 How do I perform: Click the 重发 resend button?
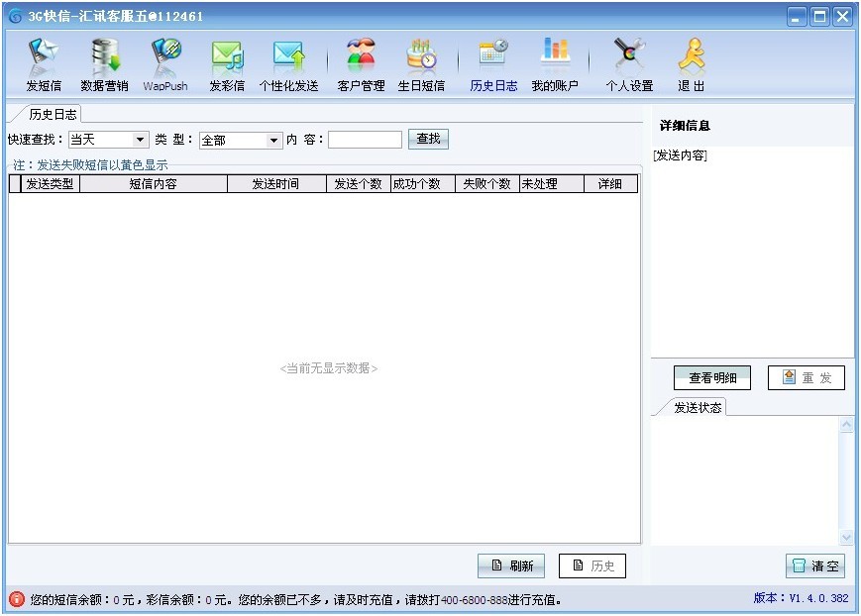[807, 377]
